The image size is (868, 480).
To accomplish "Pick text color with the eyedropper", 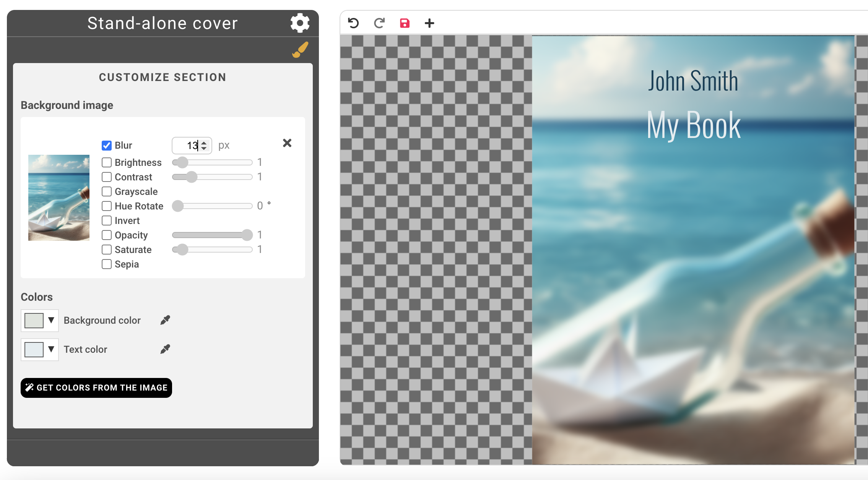I will pos(165,349).
